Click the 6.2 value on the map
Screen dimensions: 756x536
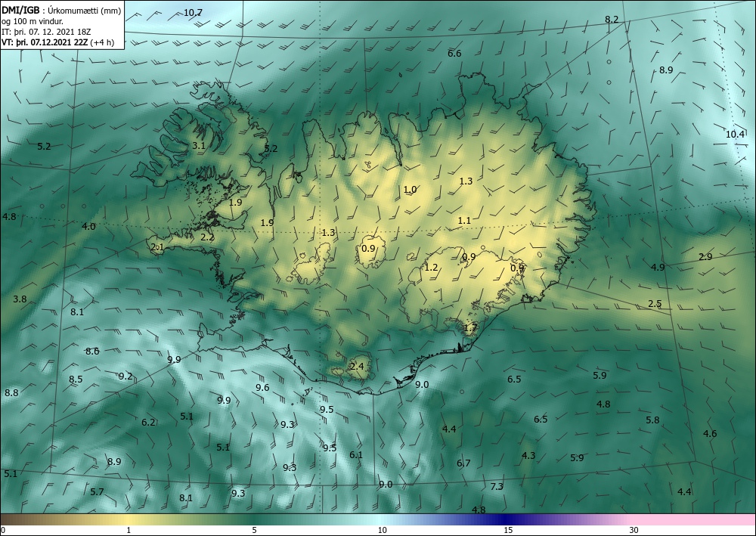click(148, 423)
